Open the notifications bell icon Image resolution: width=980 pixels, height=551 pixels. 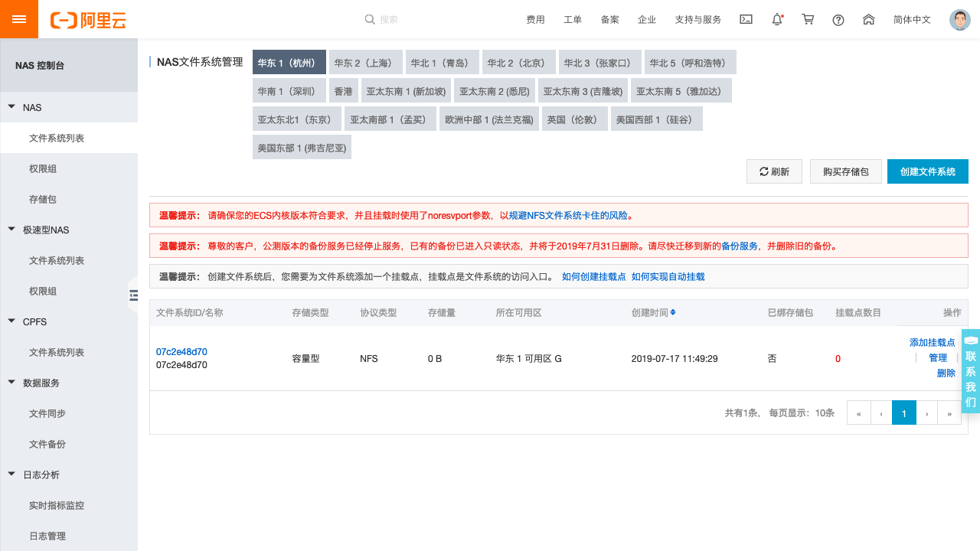point(776,19)
